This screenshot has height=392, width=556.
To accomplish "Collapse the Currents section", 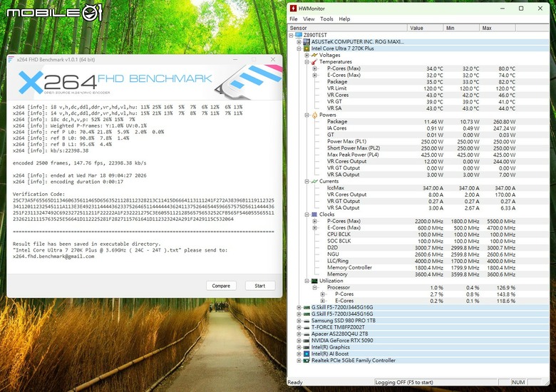I will [307, 181].
